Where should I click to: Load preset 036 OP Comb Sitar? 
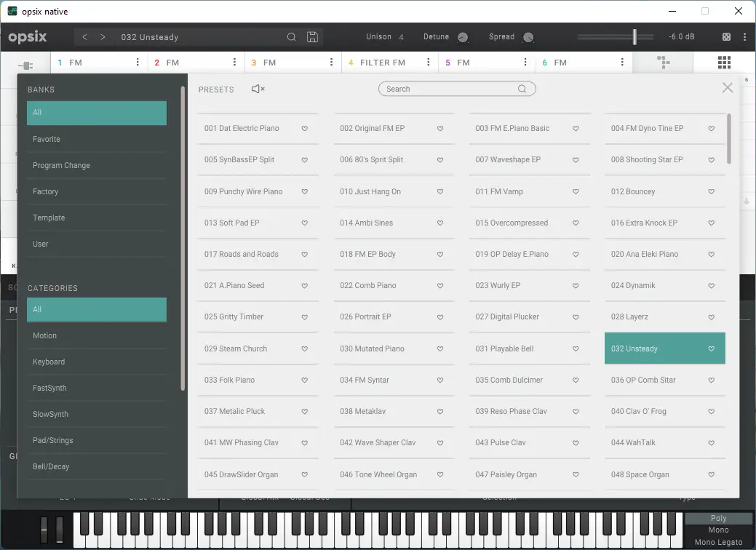point(665,380)
